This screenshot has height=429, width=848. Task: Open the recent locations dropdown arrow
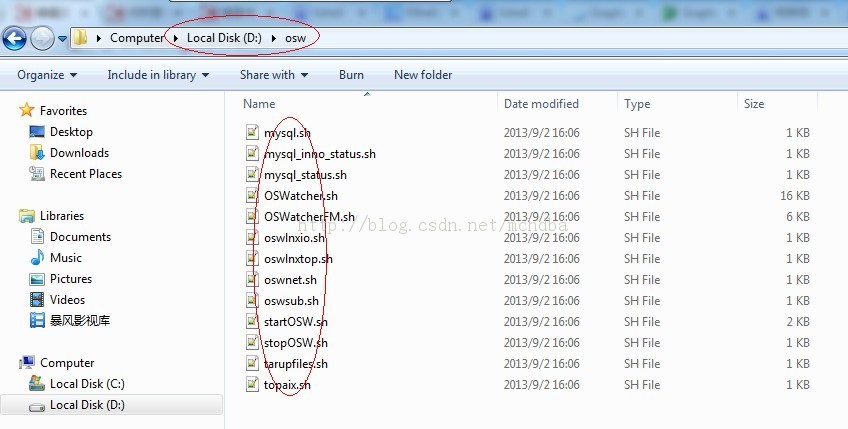pos(62,39)
